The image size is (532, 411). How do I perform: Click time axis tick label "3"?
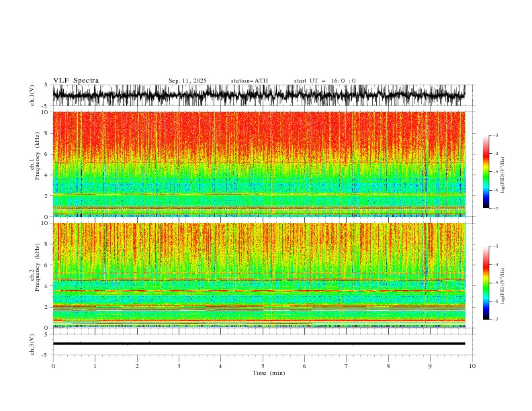pos(179,366)
